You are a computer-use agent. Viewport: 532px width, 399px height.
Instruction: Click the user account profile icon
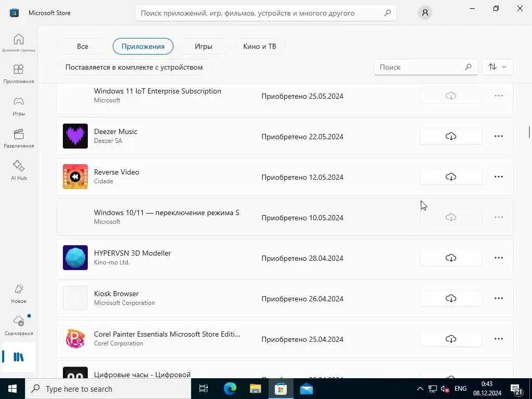425,13
